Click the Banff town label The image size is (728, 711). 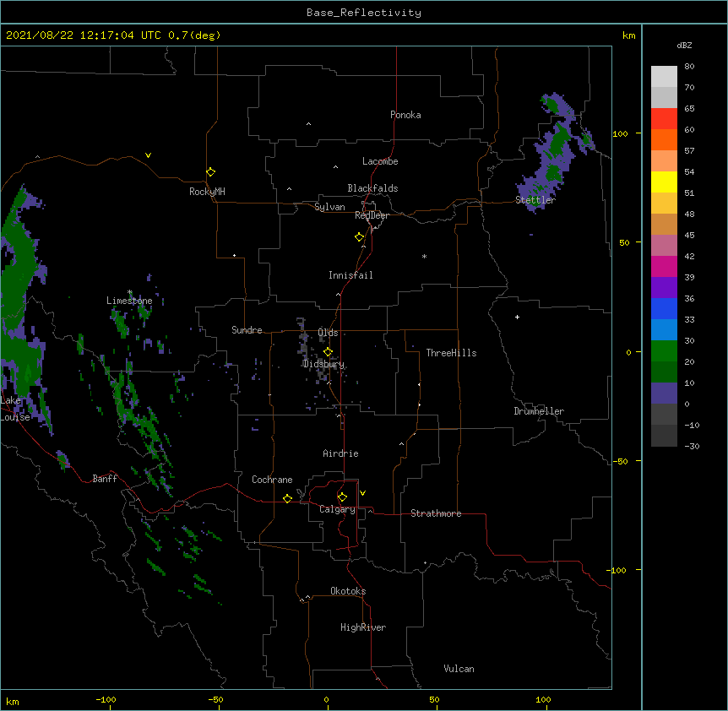(105, 479)
